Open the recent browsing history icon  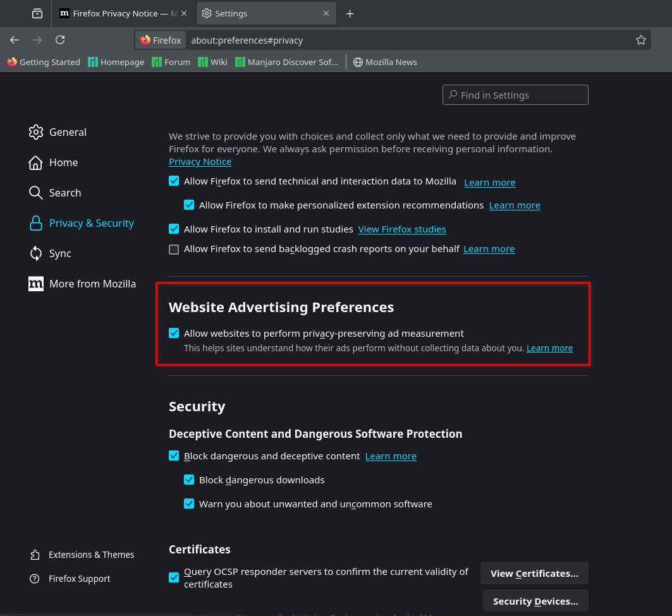point(37,13)
